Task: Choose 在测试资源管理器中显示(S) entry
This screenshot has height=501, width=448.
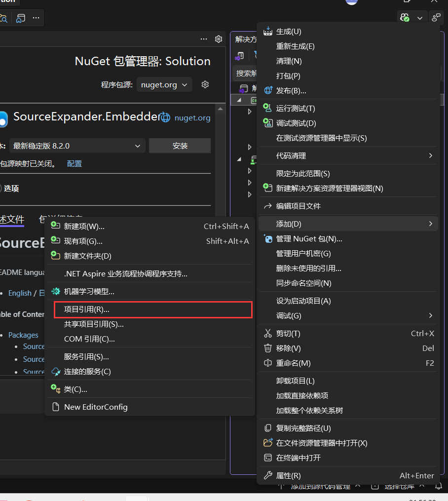Action: click(x=348, y=138)
